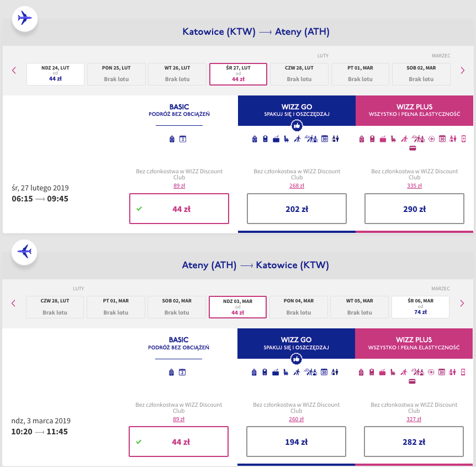This screenshot has height=468, width=476.
Task: Show later return dates with right arrow
Action: pyautogui.click(x=462, y=303)
